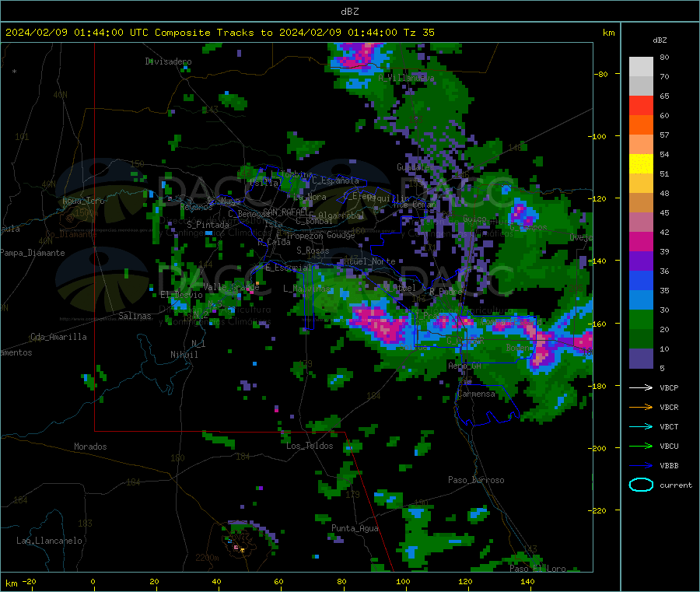
Task: Click the blue VBBB arrow in legend
Action: coord(641,465)
